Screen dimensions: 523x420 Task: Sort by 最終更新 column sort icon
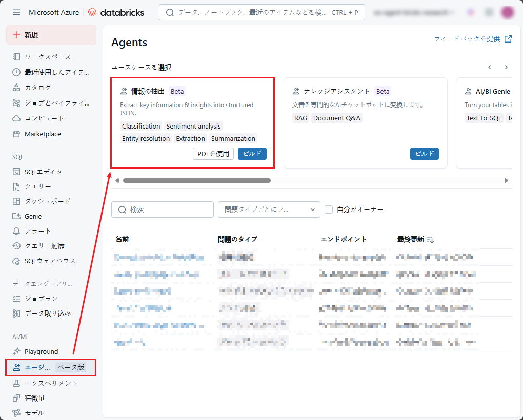430,239
